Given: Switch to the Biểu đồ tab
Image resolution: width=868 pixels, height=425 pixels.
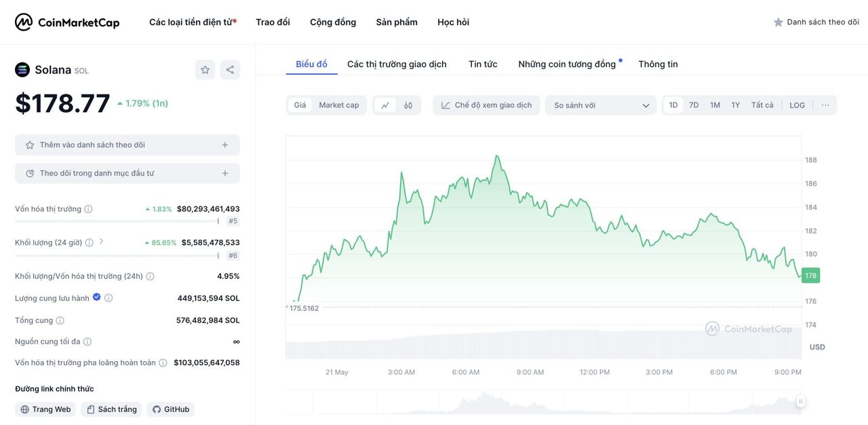Looking at the screenshot, I should coord(311,64).
